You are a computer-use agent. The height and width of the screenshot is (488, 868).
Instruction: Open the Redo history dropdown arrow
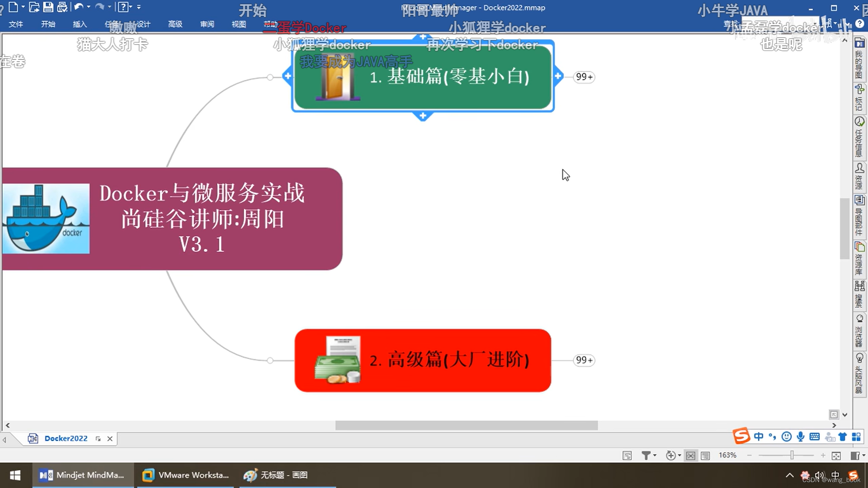pos(109,7)
